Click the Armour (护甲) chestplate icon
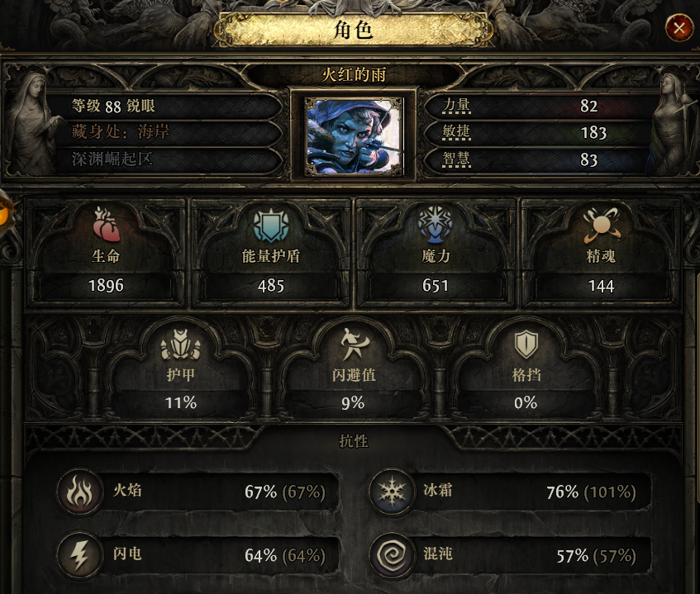This screenshot has width=700, height=594. tap(180, 344)
